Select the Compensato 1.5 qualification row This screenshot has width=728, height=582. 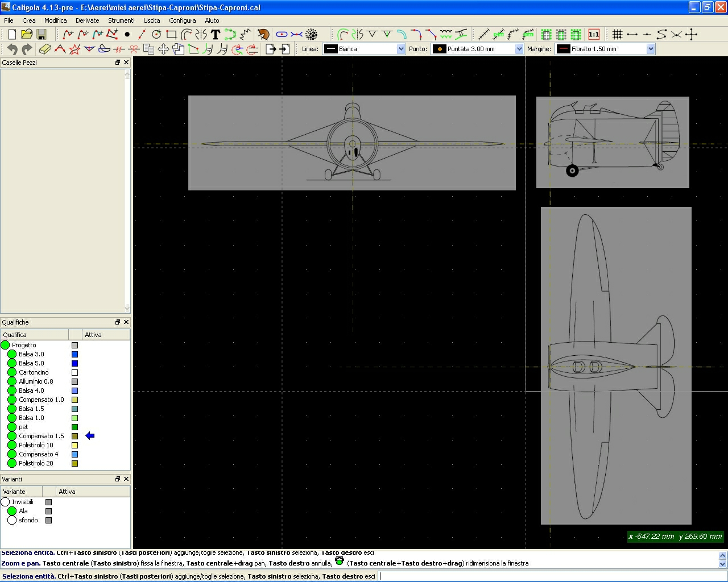pyautogui.click(x=41, y=436)
